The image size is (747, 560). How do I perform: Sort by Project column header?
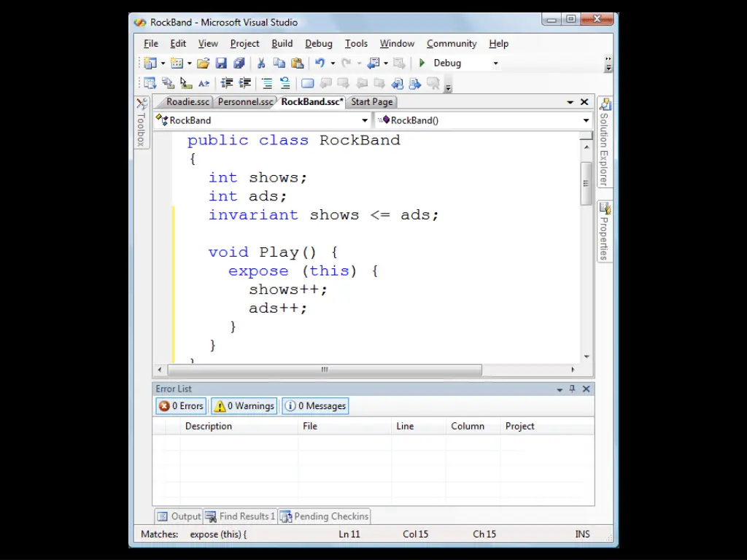tap(547, 426)
